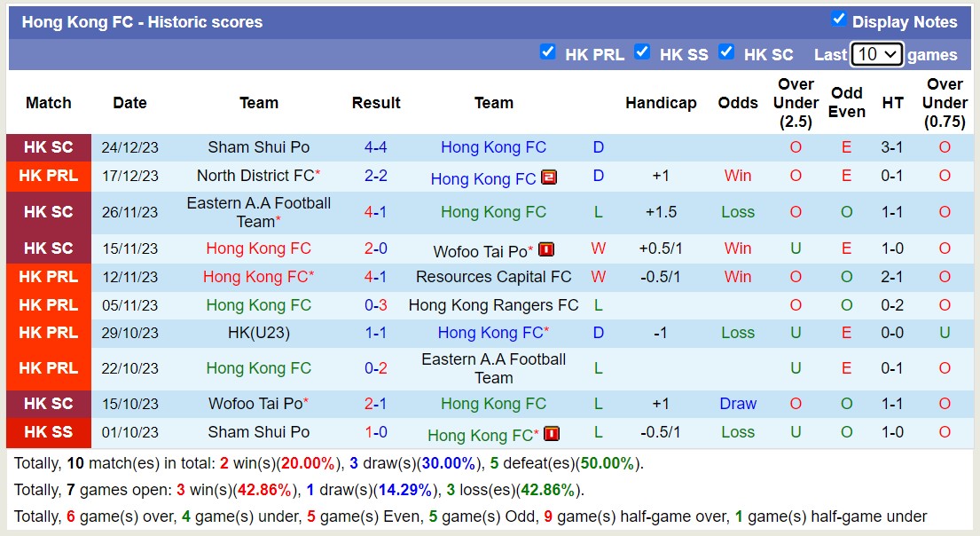Click the Date column header
This screenshot has height=536, width=980.
129,103
